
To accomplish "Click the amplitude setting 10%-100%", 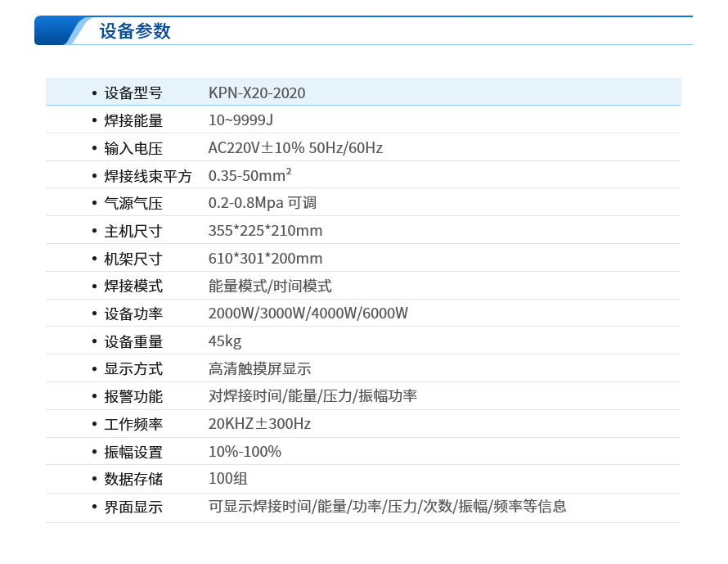I will 245,452.
